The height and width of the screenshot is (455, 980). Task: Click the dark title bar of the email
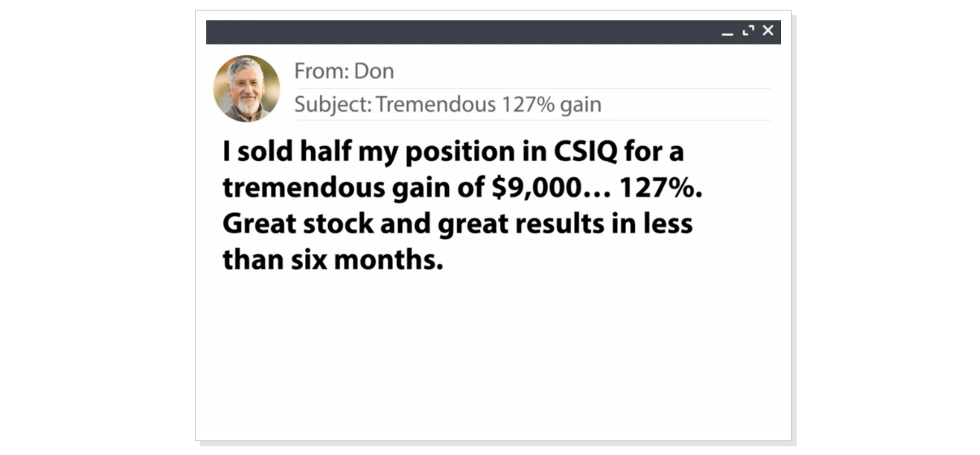click(x=463, y=32)
